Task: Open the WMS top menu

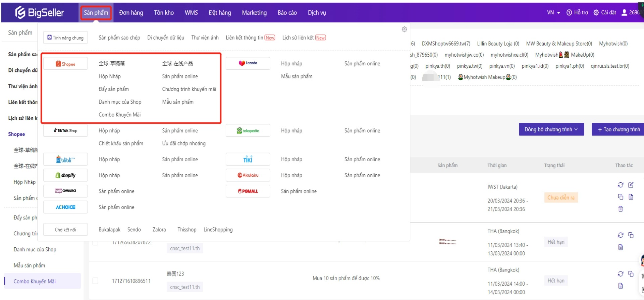Action: 191,13
